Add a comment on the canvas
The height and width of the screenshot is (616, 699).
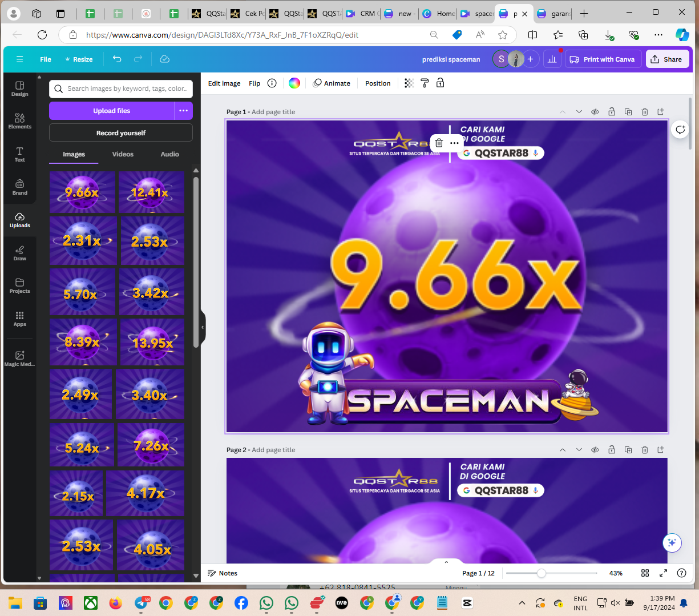click(x=680, y=130)
